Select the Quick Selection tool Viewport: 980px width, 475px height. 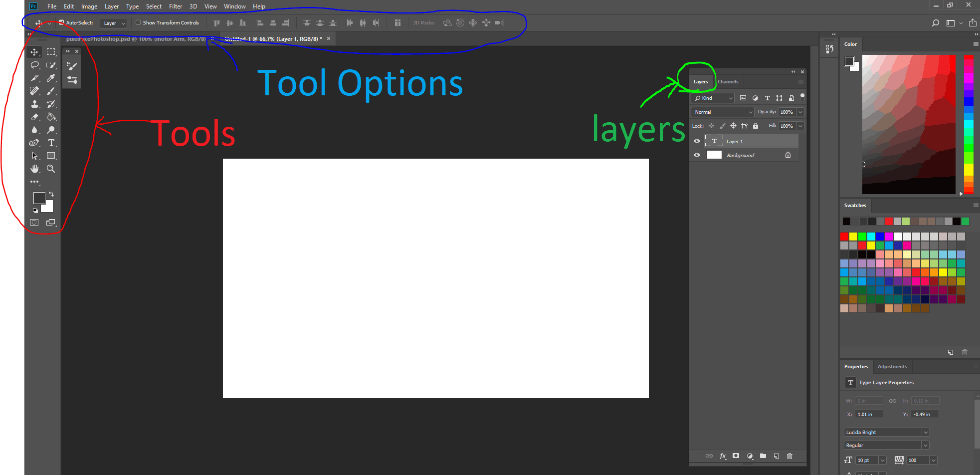51,65
